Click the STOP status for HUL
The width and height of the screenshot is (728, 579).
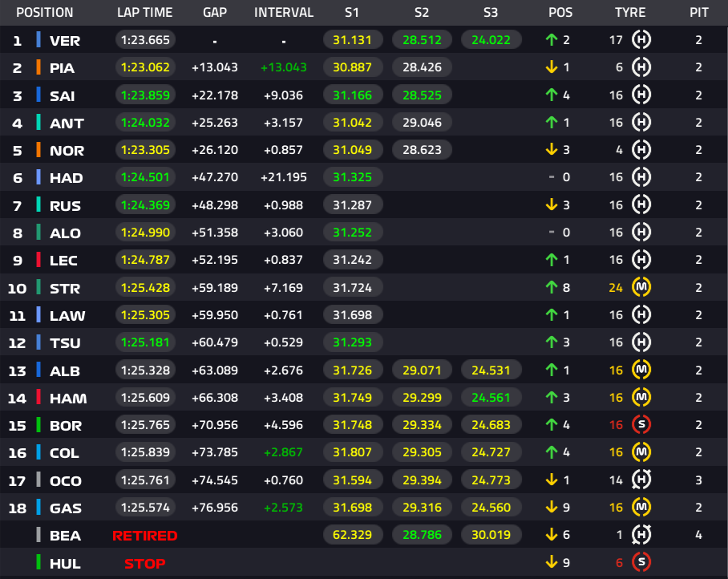click(x=145, y=564)
